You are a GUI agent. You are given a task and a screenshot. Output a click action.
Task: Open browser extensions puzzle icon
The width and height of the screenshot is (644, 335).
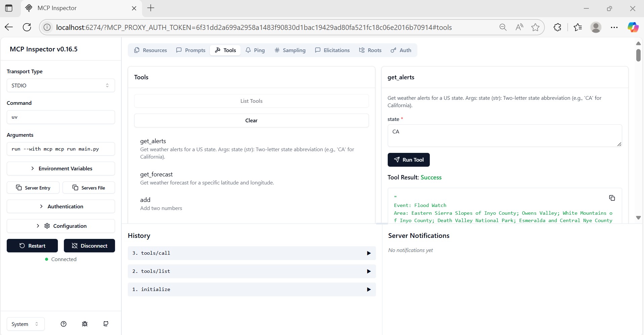[557, 27]
